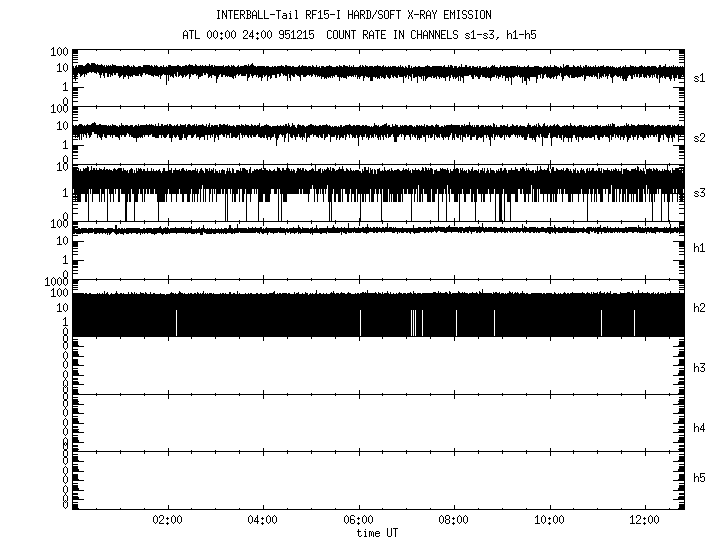Click the "time UT" axis title
720x550 pixels.
pyautogui.click(x=377, y=534)
